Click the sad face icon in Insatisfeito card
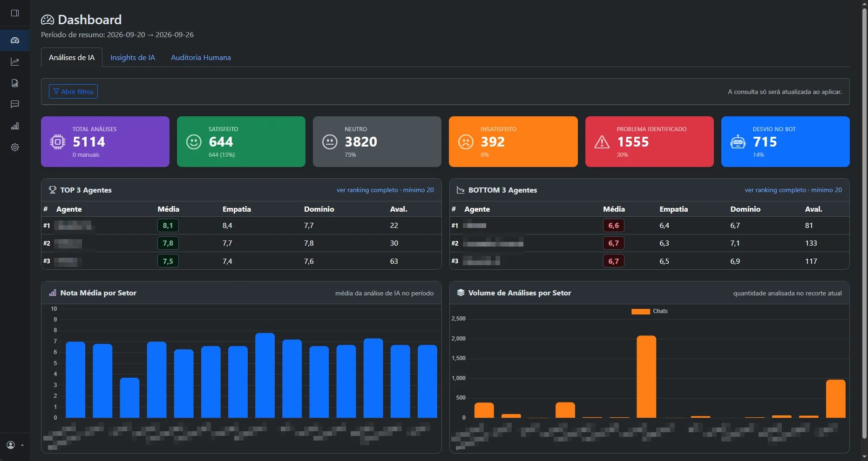Image resolution: width=868 pixels, height=461 pixels. pyautogui.click(x=466, y=141)
